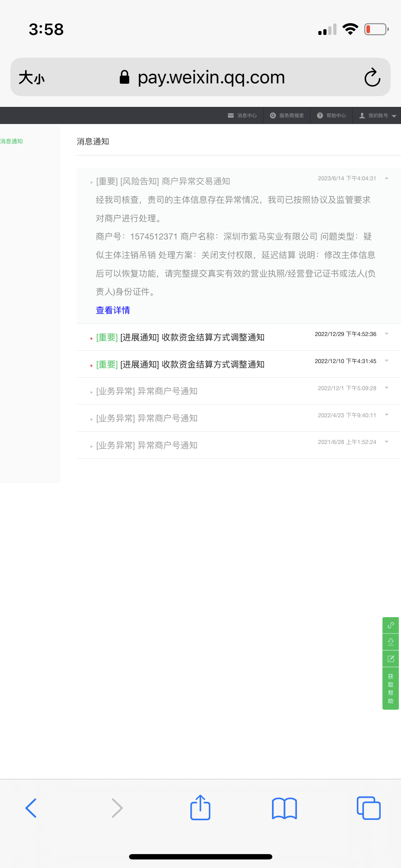Open 服务商搜索 in the top bar
This screenshot has height=868, width=401.
[x=287, y=115]
